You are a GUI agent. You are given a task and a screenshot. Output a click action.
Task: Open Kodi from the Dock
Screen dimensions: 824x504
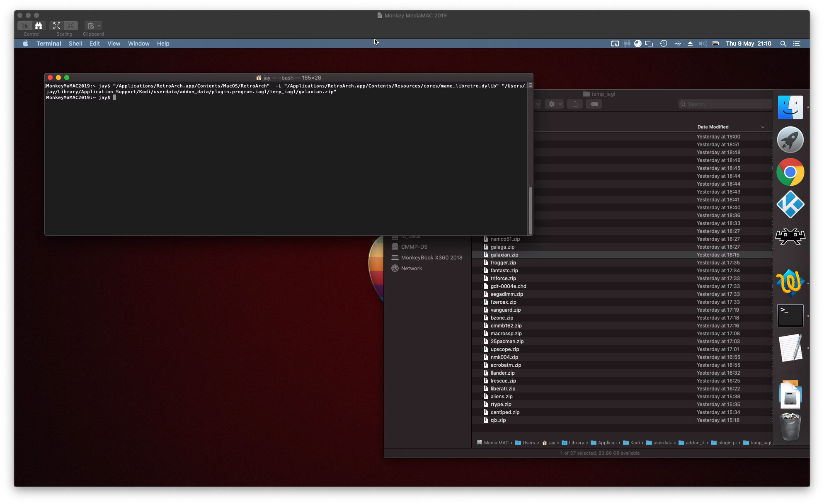pos(790,204)
